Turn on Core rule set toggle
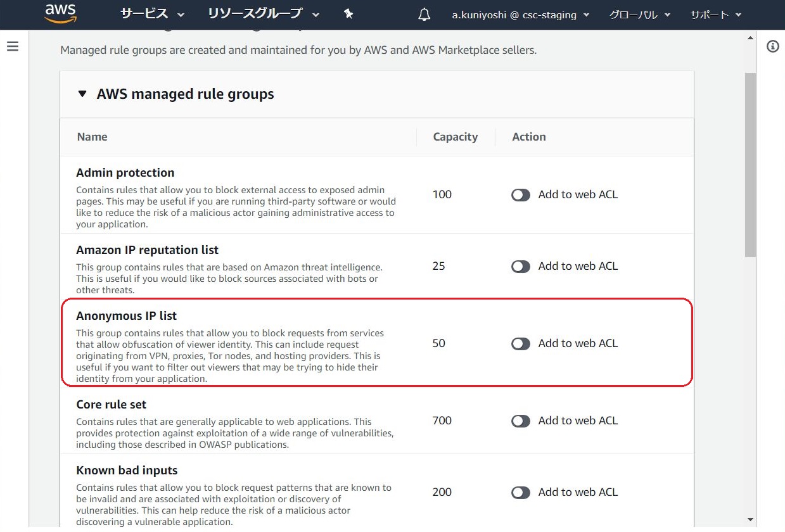The width and height of the screenshot is (785, 532). [x=521, y=421]
